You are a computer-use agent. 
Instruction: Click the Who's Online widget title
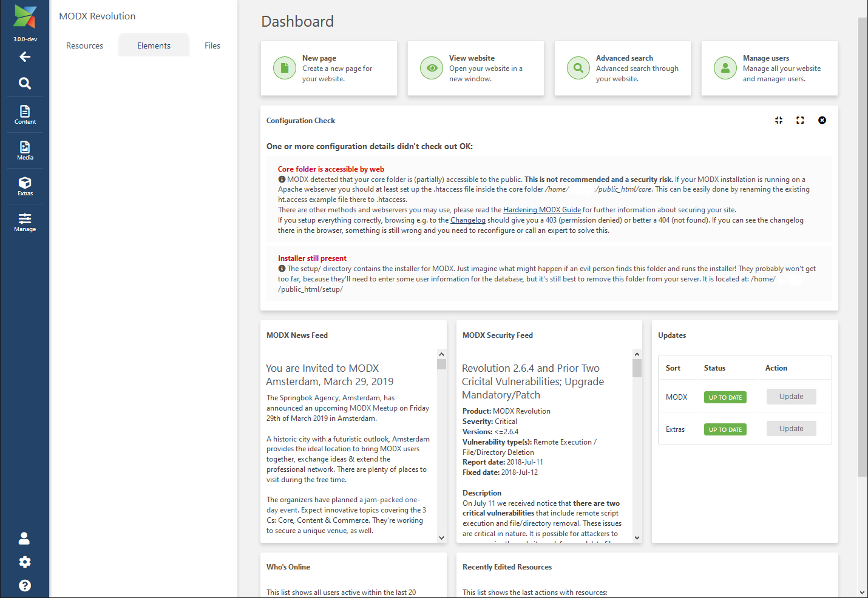tap(288, 567)
